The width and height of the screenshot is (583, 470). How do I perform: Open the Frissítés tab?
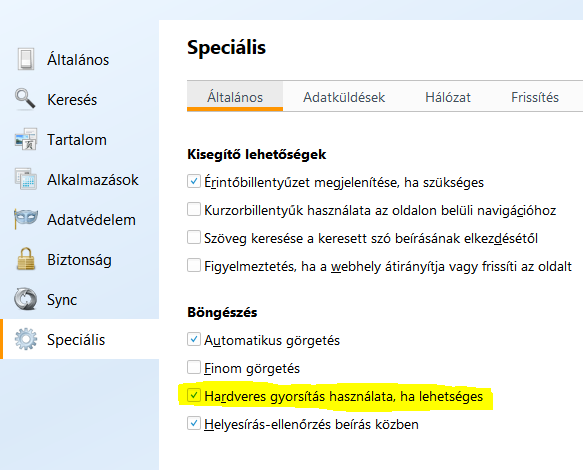535,97
